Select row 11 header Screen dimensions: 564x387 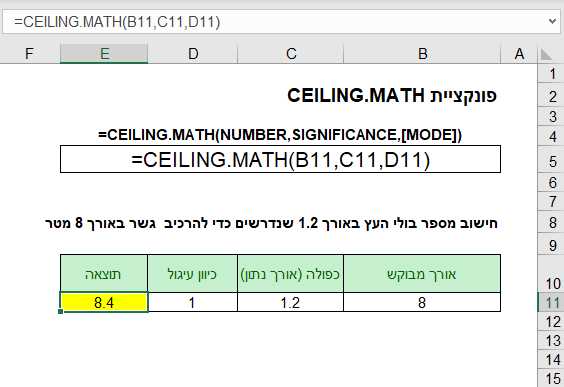[x=552, y=302]
